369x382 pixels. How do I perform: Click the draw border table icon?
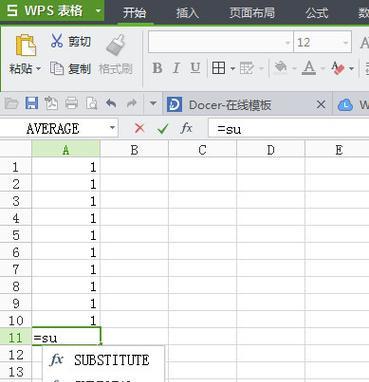(x=246, y=68)
